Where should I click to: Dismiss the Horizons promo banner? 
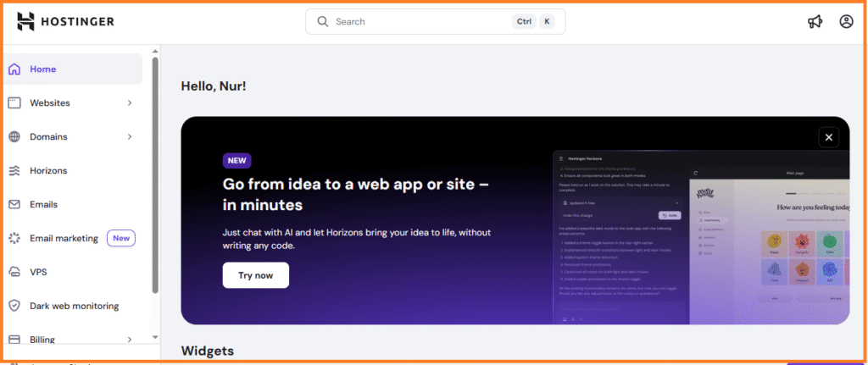pyautogui.click(x=829, y=137)
